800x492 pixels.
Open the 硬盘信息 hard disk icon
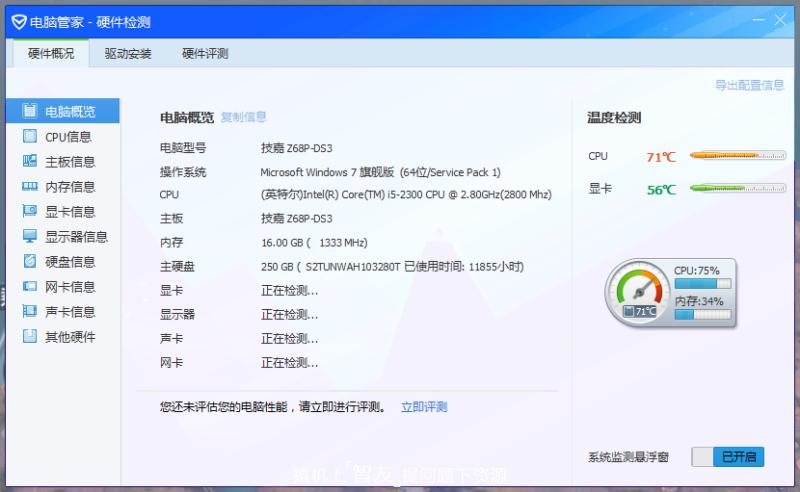[30, 261]
